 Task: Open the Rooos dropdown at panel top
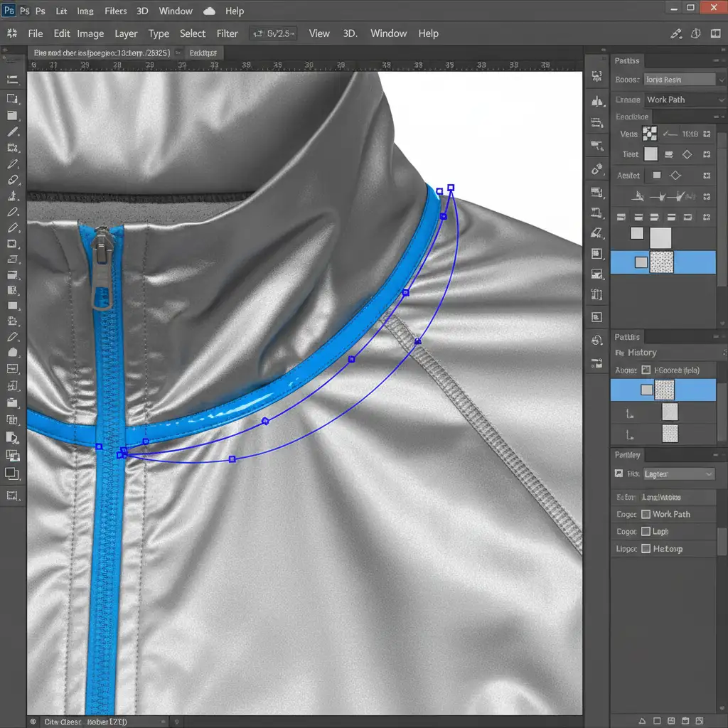[x=679, y=80]
